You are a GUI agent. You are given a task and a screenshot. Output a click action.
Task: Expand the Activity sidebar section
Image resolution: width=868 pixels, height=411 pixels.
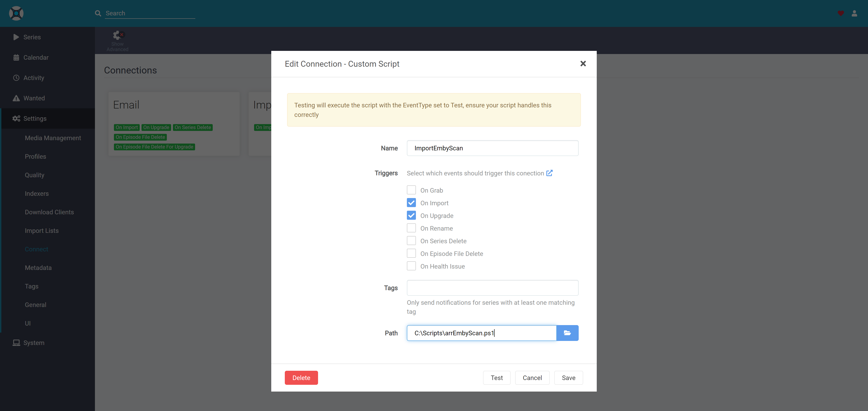(x=34, y=78)
